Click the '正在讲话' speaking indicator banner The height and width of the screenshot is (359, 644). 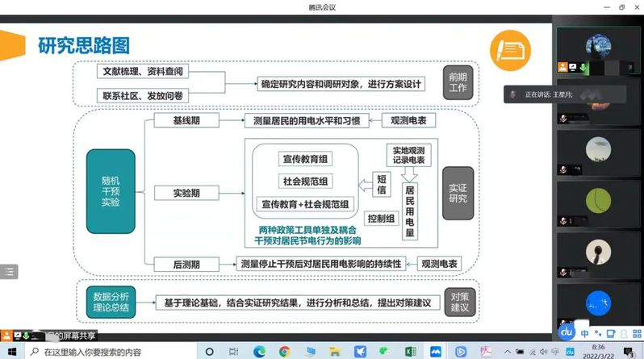coord(558,94)
